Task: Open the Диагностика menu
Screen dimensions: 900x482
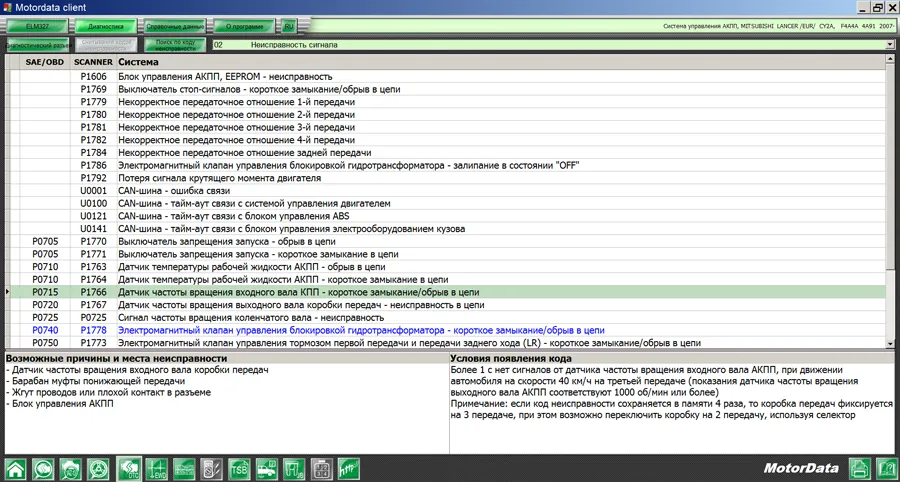Action: 106,26
